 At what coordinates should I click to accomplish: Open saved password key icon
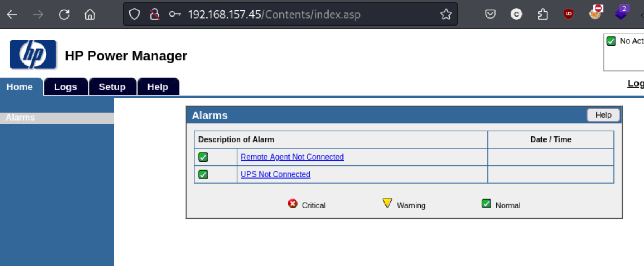coord(175,14)
